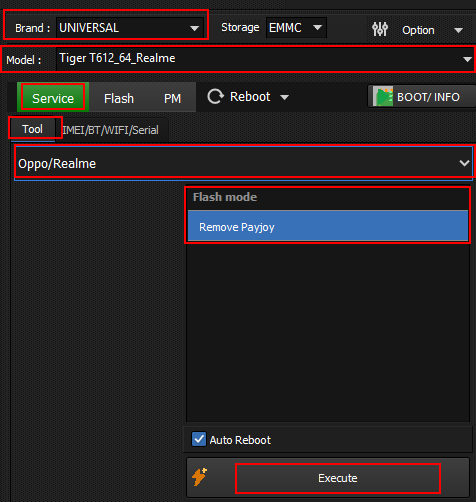This screenshot has height=502, width=476.
Task: Click the circular Reboot arrow icon
Action: point(215,97)
